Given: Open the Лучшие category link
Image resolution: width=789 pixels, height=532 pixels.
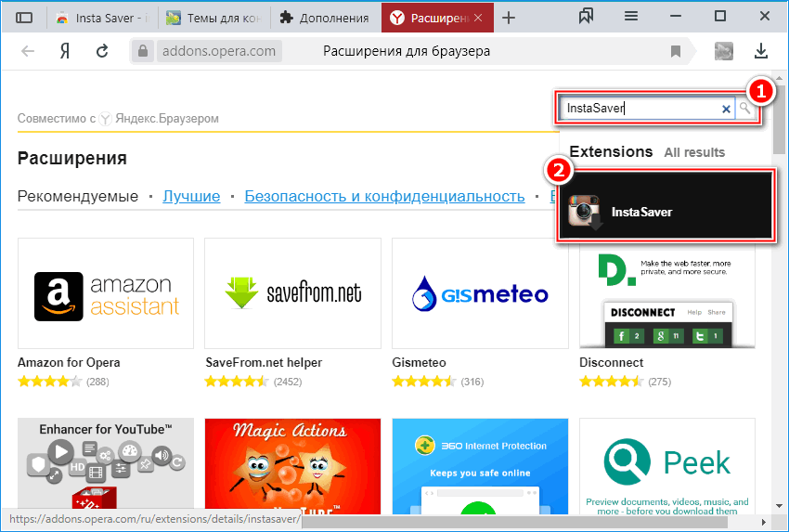Looking at the screenshot, I should 191,196.
